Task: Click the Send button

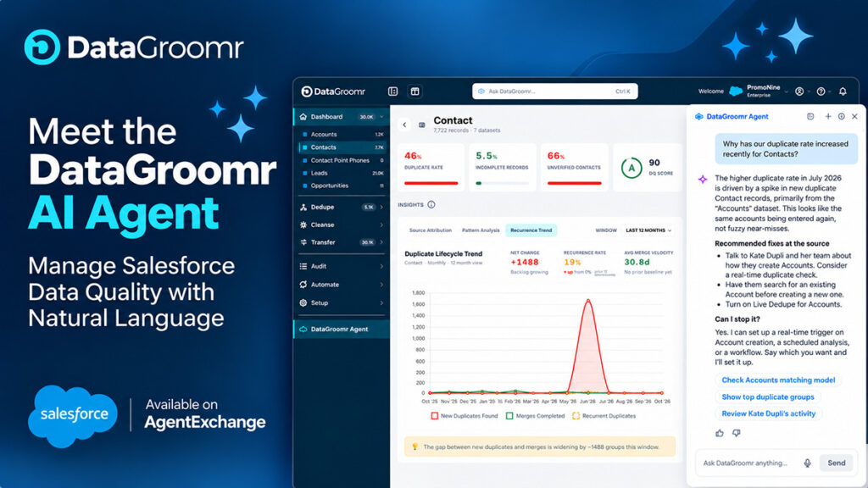Action: click(x=836, y=463)
